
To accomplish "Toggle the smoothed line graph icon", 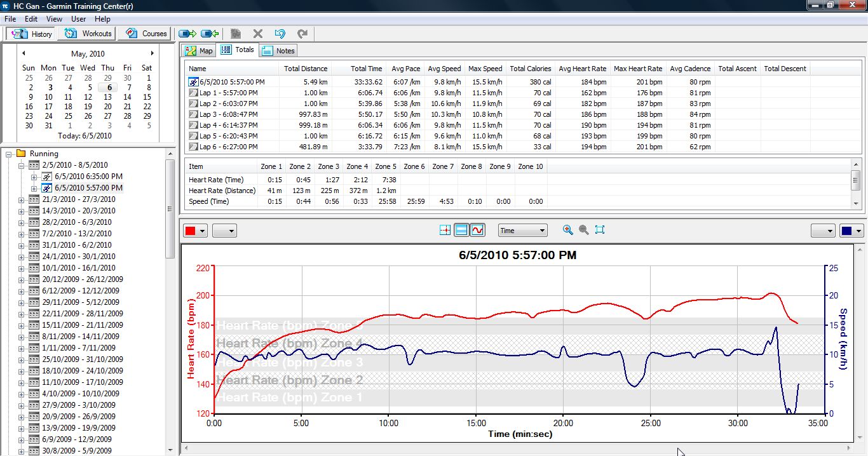I will click(477, 230).
